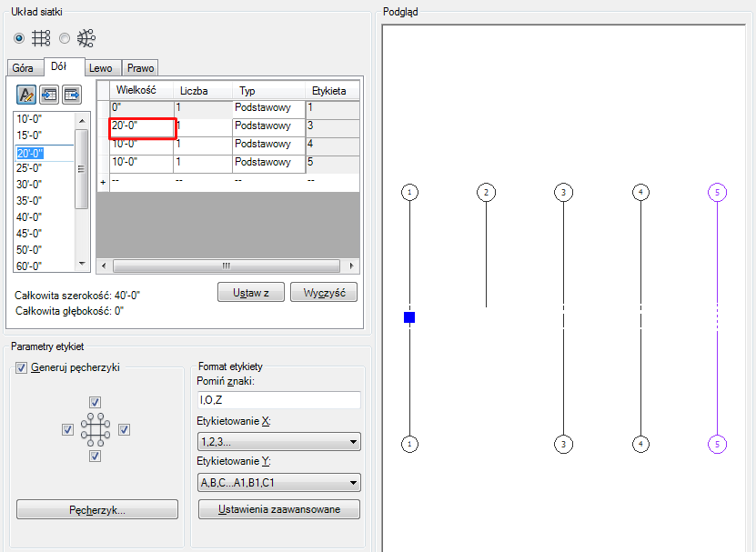Click table horizontal scrollbar left arrow
Image resolution: width=756 pixels, height=552 pixels.
point(103,266)
